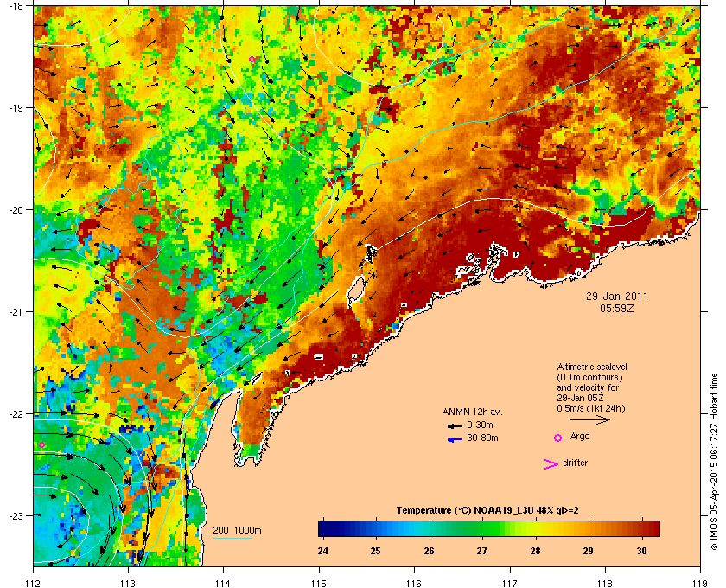Click the colorbar tick label 29
Image resolution: width=726 pixels, height=588 pixels.
(x=588, y=551)
